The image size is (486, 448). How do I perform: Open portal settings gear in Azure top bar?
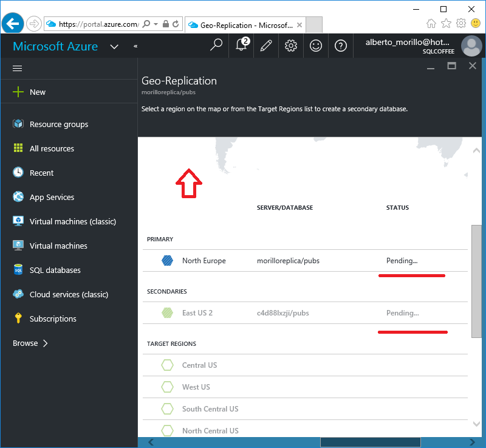coord(291,46)
